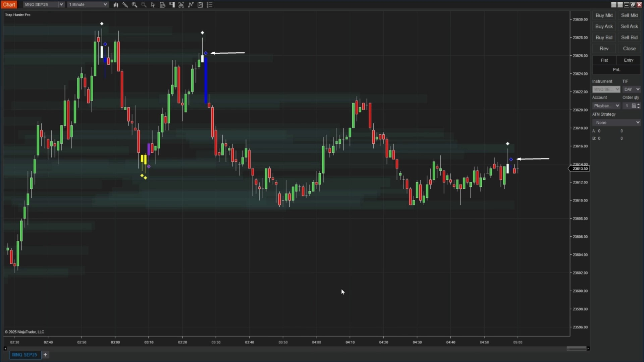644x362 pixels.
Task: Toggle the Entry display mode
Action: pyautogui.click(x=629, y=60)
